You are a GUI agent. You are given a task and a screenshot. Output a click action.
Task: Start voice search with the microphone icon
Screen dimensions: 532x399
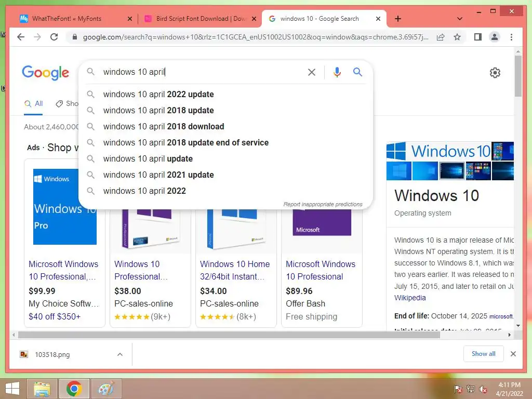coord(337,72)
